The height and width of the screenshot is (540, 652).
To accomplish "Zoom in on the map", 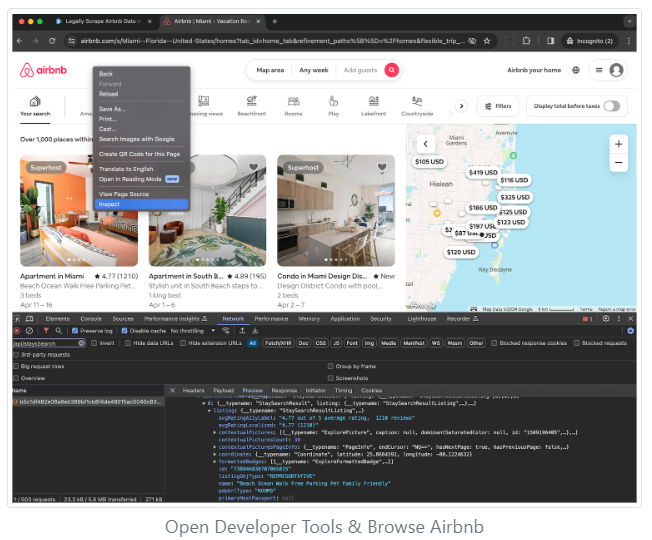I will tap(618, 144).
